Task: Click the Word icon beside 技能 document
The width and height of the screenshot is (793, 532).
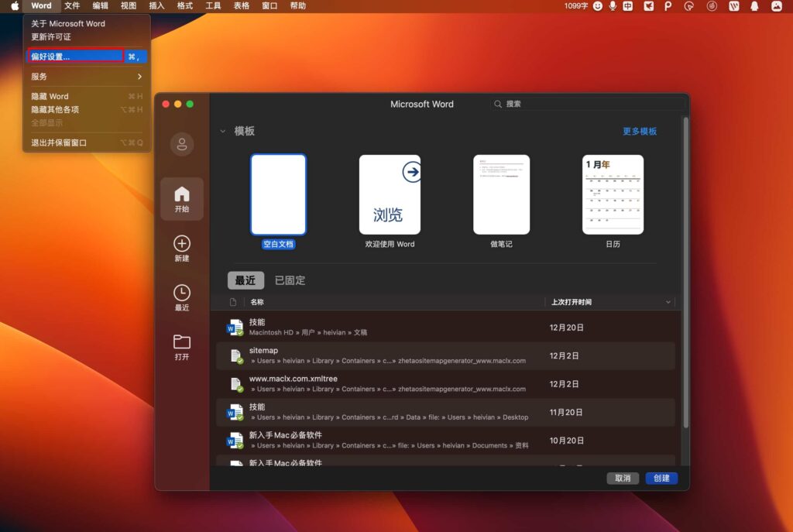Action: coord(236,327)
